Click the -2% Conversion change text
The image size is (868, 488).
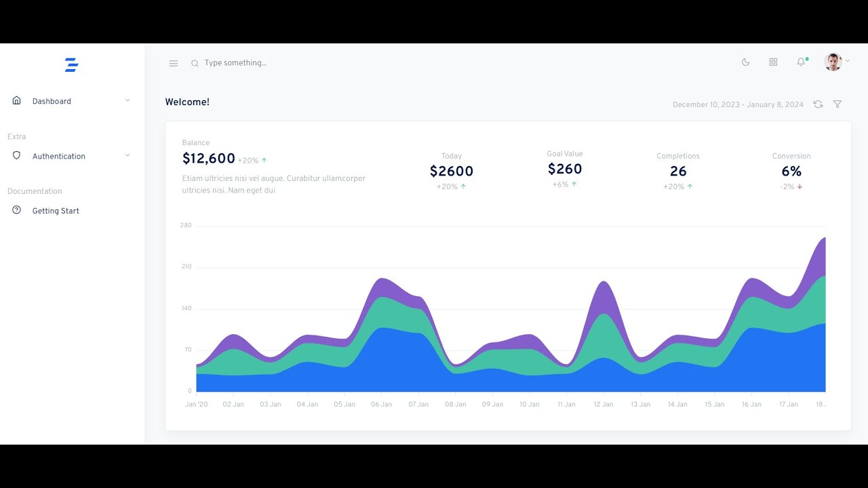coord(787,187)
